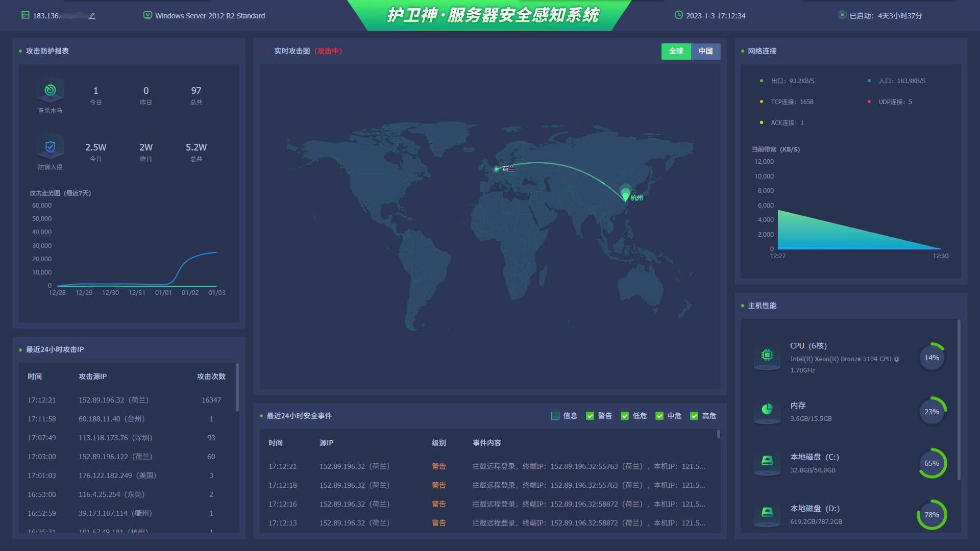Switch attack map to 全球 view

(x=676, y=51)
